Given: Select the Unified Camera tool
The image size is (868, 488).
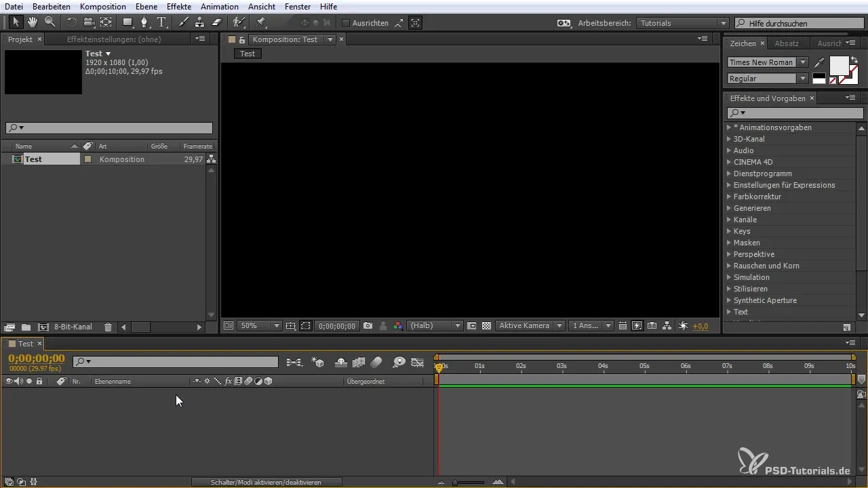Looking at the screenshot, I should (89, 22).
